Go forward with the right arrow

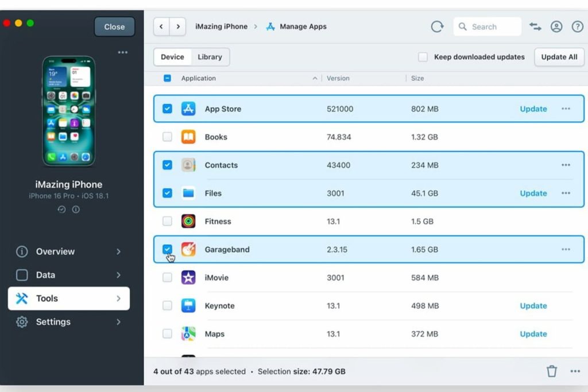click(x=178, y=26)
